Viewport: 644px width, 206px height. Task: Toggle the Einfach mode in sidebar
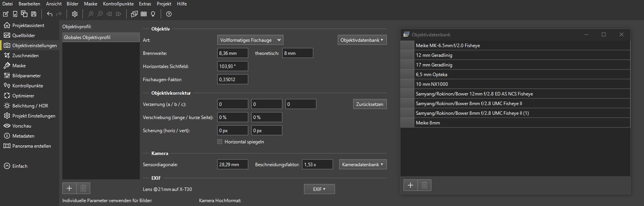tap(19, 166)
